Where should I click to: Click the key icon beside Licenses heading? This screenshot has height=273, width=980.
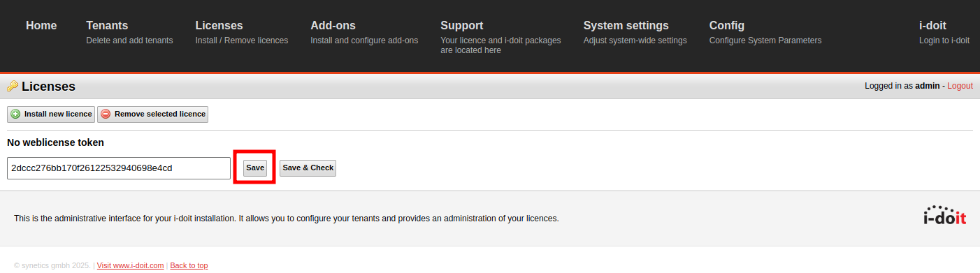pyautogui.click(x=12, y=87)
